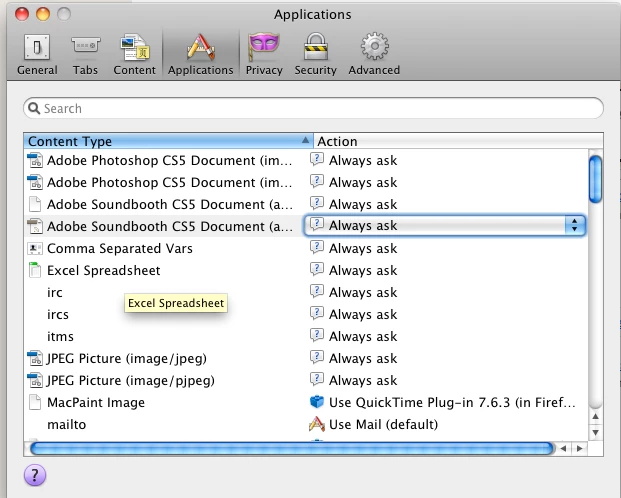This screenshot has height=498, width=621.
Task: Click the Excel Spreadsheet file icon
Action: [x=35, y=270]
